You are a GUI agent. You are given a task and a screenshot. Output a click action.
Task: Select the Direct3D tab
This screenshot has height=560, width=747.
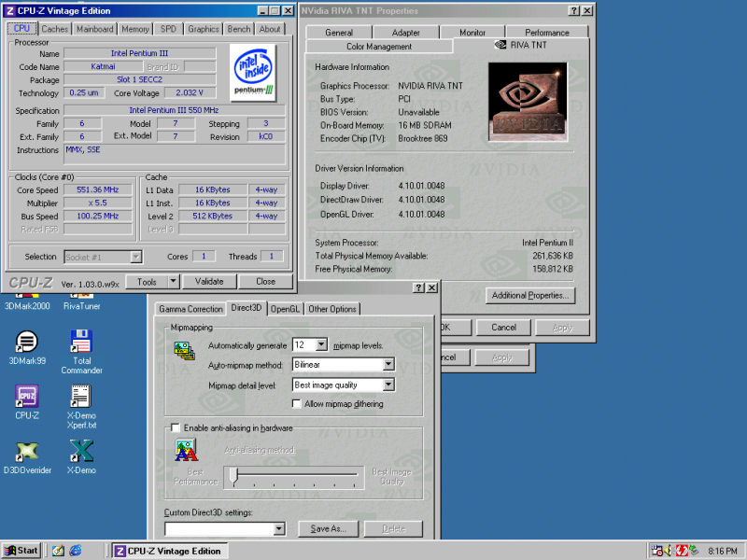[x=247, y=308]
